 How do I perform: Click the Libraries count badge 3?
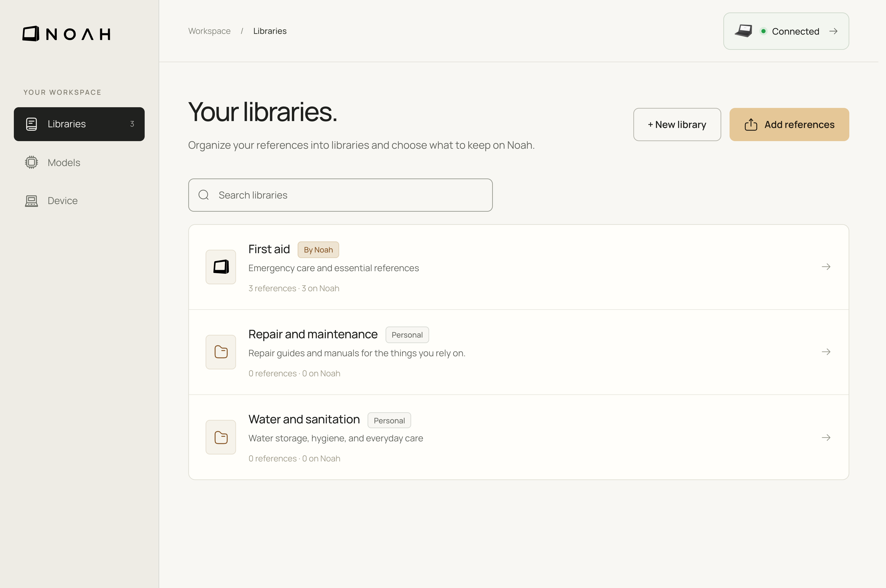[x=132, y=124]
